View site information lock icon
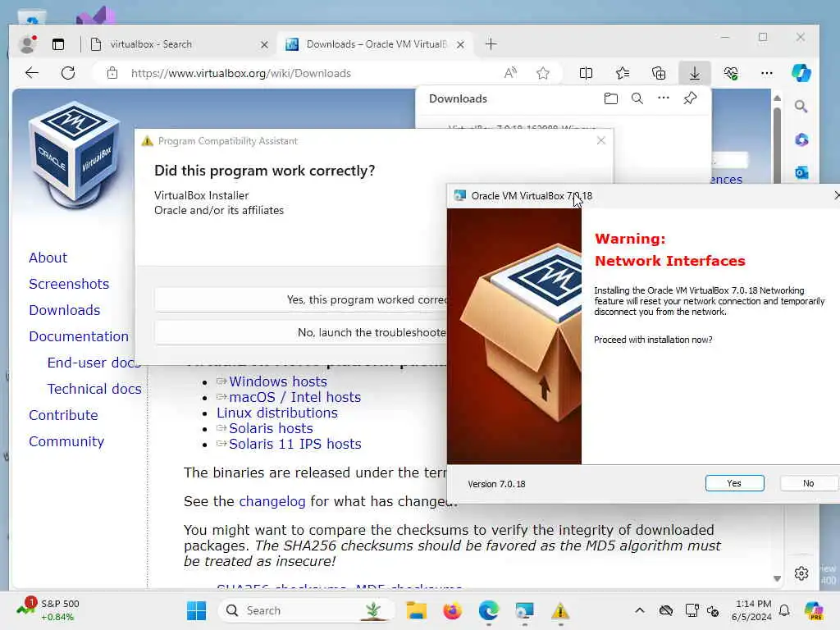Screen dimensions: 840x630 112,73
